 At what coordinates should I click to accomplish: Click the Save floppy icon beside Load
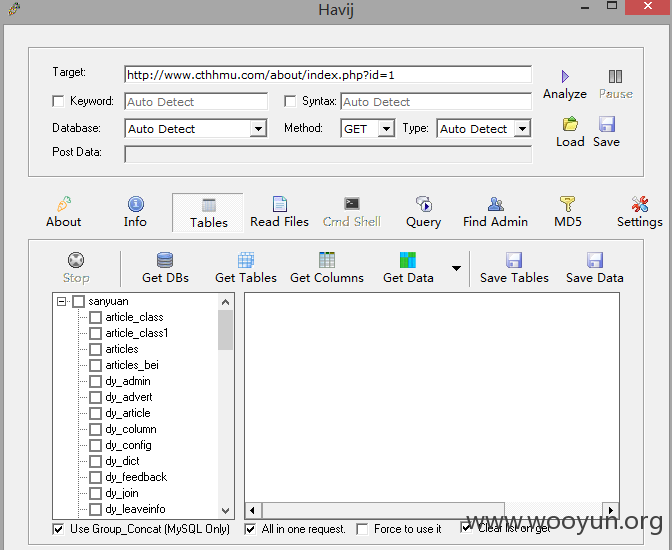coord(607,124)
